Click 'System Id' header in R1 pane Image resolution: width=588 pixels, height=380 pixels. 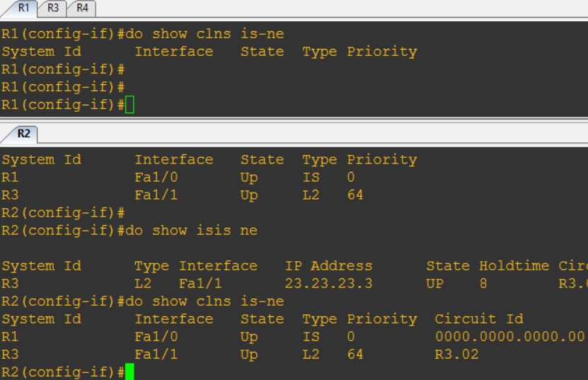pos(41,52)
